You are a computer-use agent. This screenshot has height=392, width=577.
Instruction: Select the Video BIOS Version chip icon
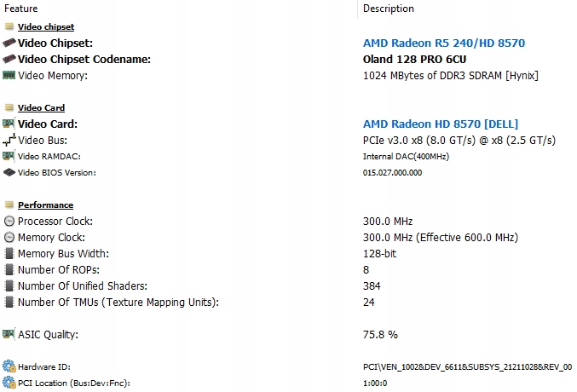(x=9, y=172)
